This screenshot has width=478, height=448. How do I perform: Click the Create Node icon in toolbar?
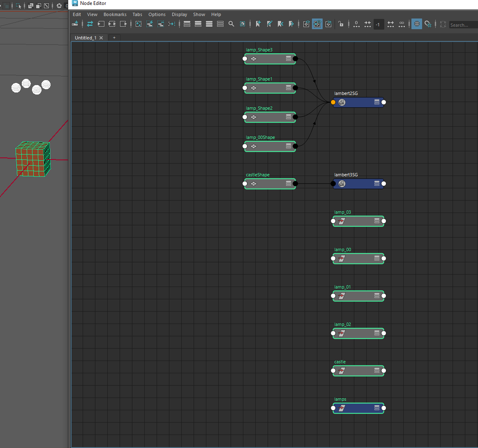[75, 24]
